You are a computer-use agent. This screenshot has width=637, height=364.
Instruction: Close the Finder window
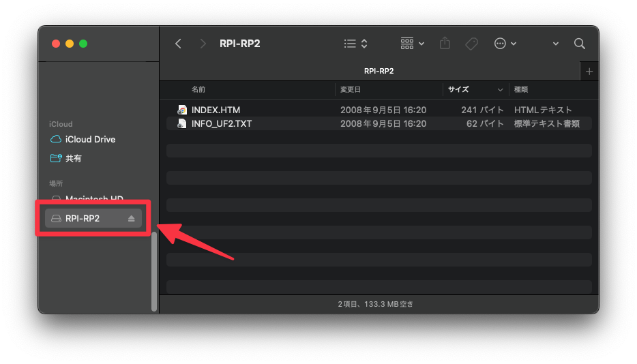[56, 44]
